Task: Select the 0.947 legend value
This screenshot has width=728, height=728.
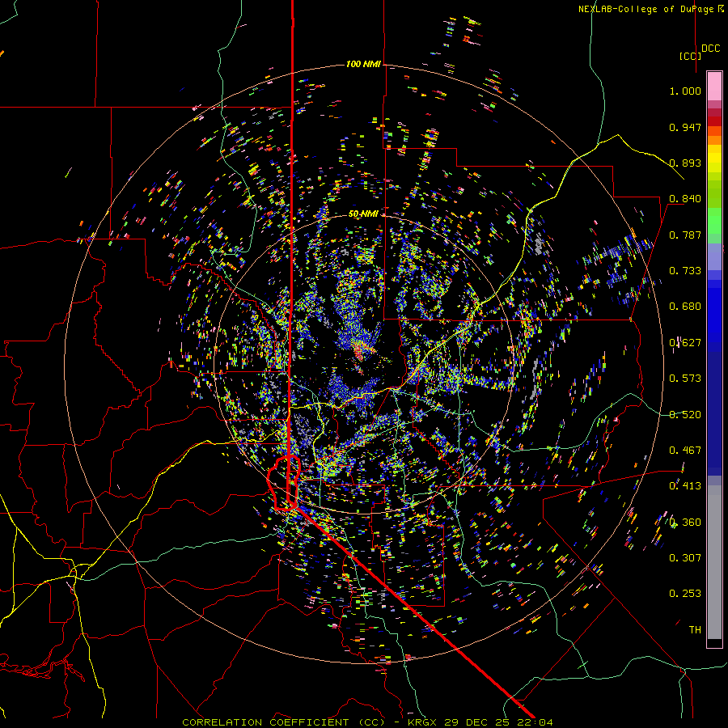Action: coord(685,127)
